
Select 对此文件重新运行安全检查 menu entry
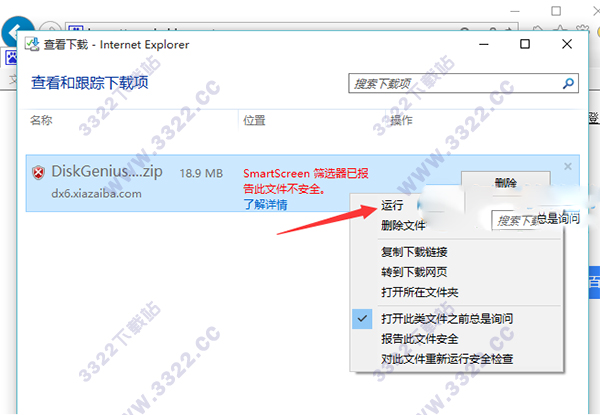tap(447, 359)
